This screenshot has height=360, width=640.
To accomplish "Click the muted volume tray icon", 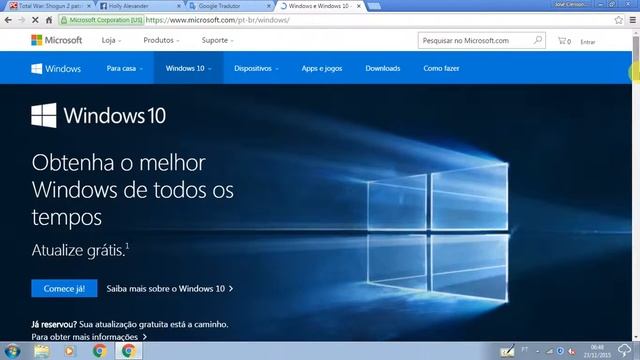I will [572, 351].
